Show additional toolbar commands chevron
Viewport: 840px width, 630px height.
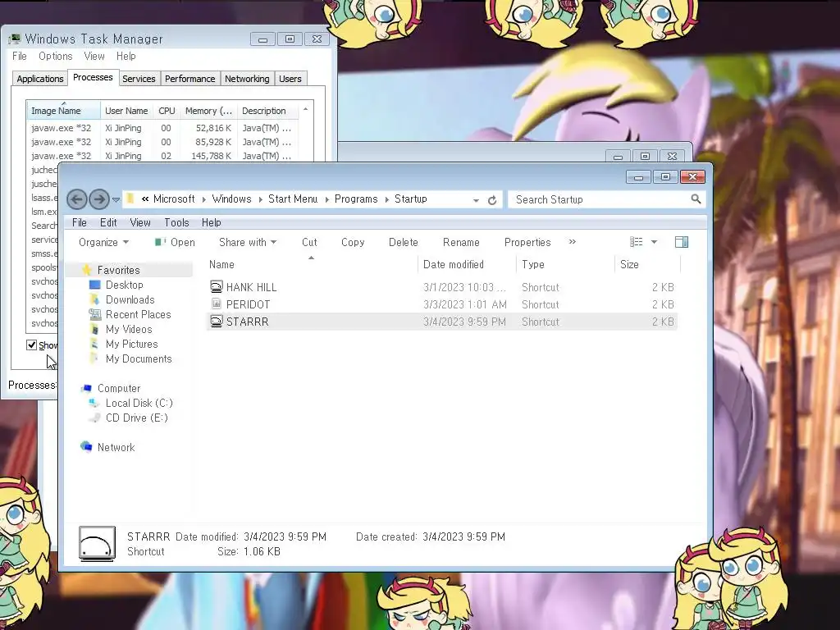572,242
